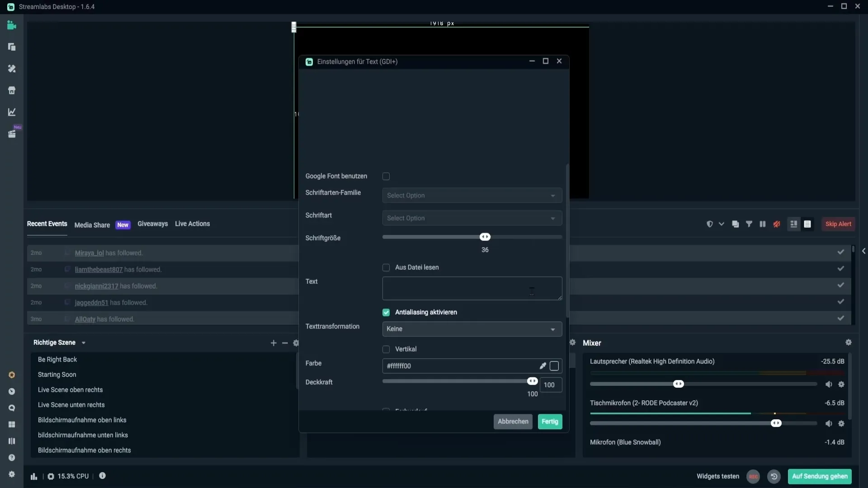868x488 pixels.
Task: Mute the Tischmikrofon audio source
Action: pos(829,423)
